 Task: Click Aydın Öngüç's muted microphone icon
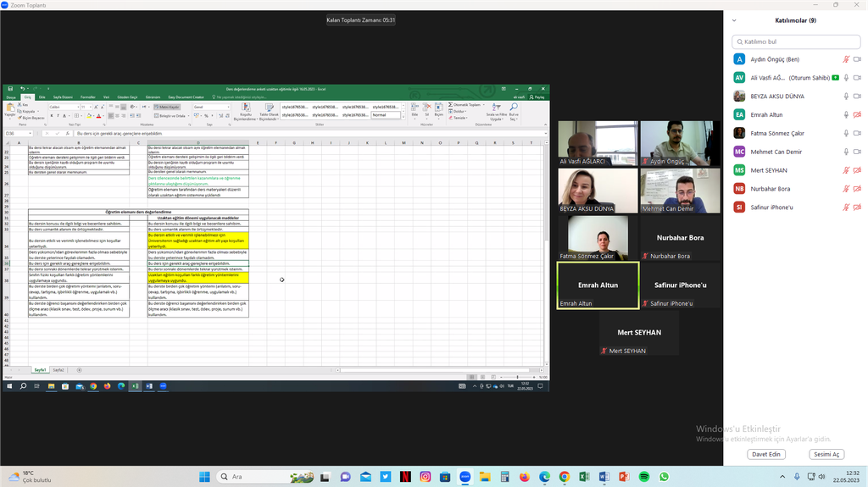pyautogui.click(x=845, y=59)
